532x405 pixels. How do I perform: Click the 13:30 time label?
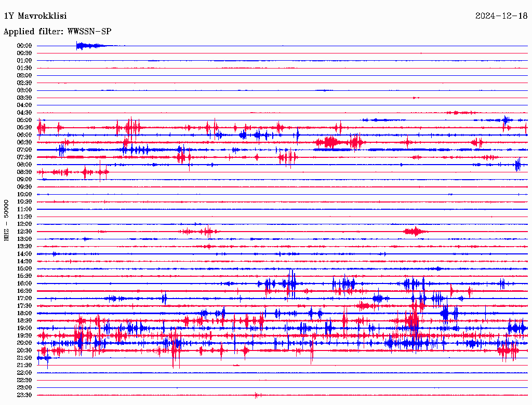[x=24, y=246]
